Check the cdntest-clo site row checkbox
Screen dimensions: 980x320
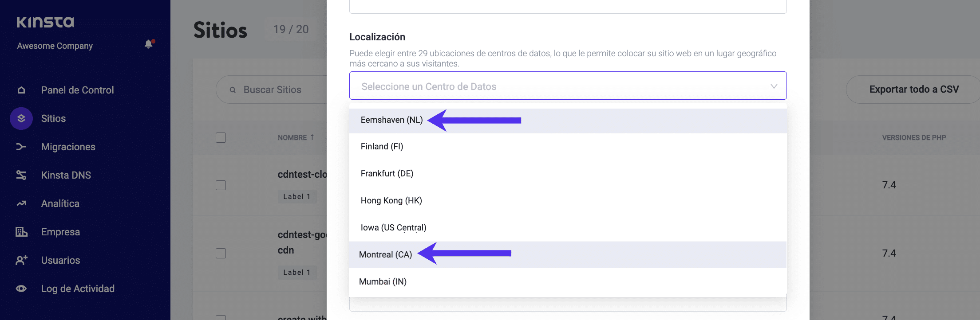coord(221,185)
